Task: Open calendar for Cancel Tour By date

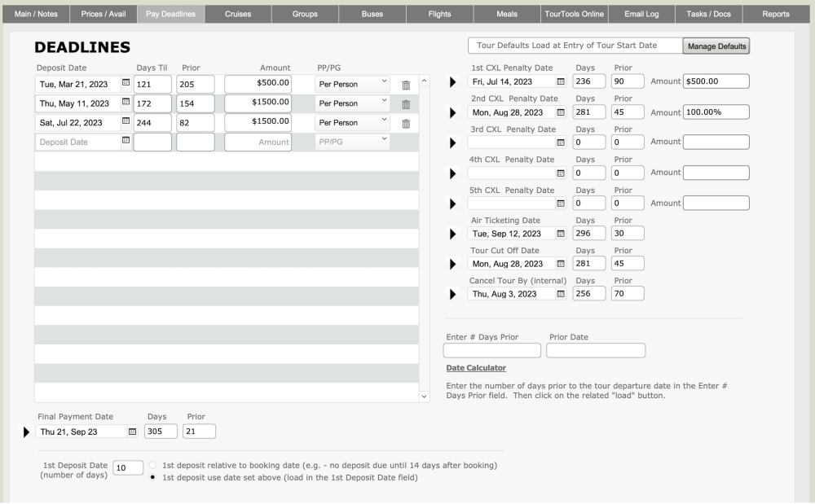Action: point(561,294)
